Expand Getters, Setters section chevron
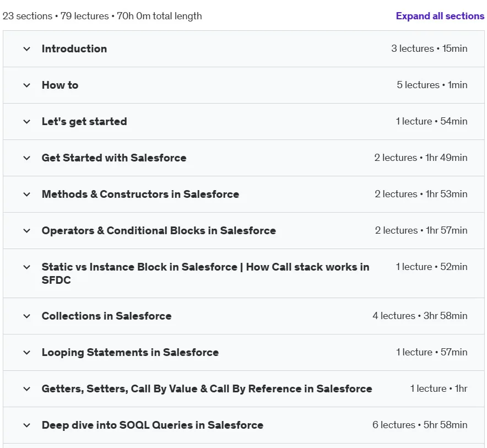Screen dimensions: 487x448 click(26, 388)
